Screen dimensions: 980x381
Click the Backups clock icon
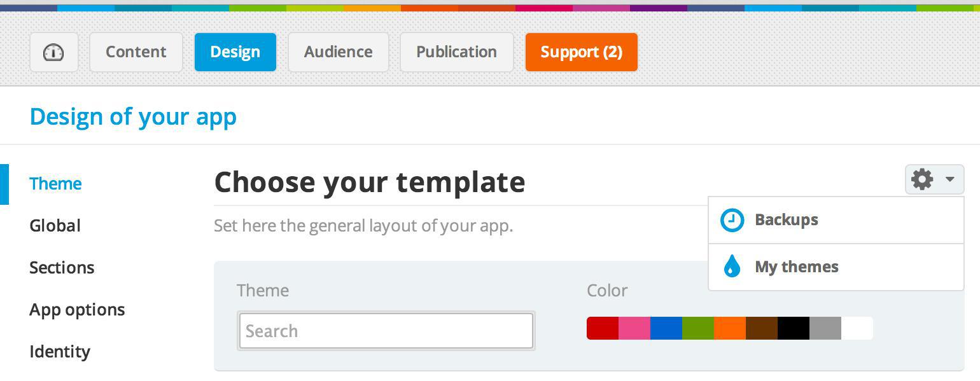coord(732,220)
